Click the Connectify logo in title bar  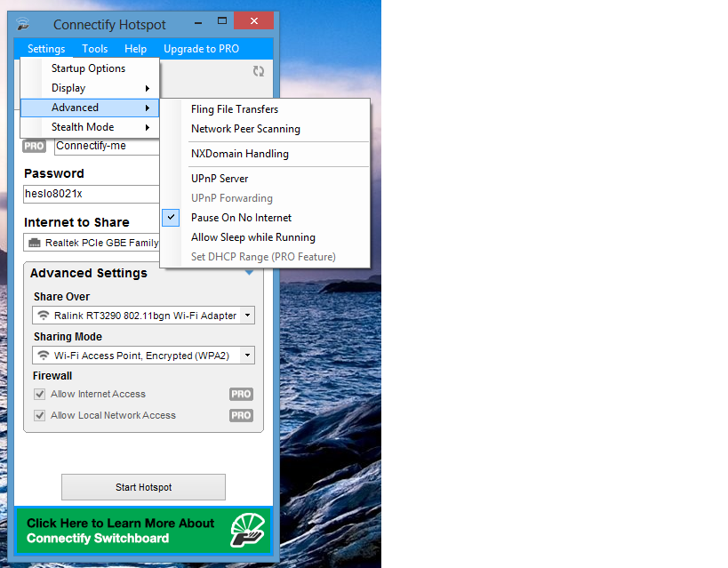pos(24,24)
